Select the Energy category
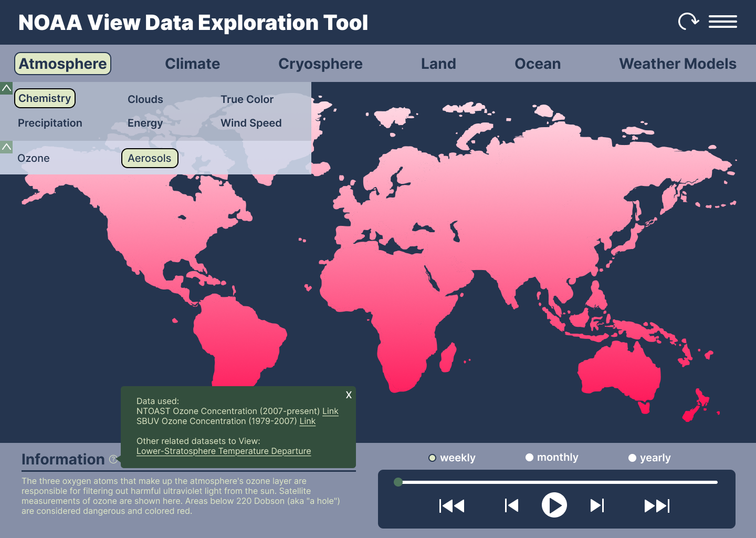 145,123
